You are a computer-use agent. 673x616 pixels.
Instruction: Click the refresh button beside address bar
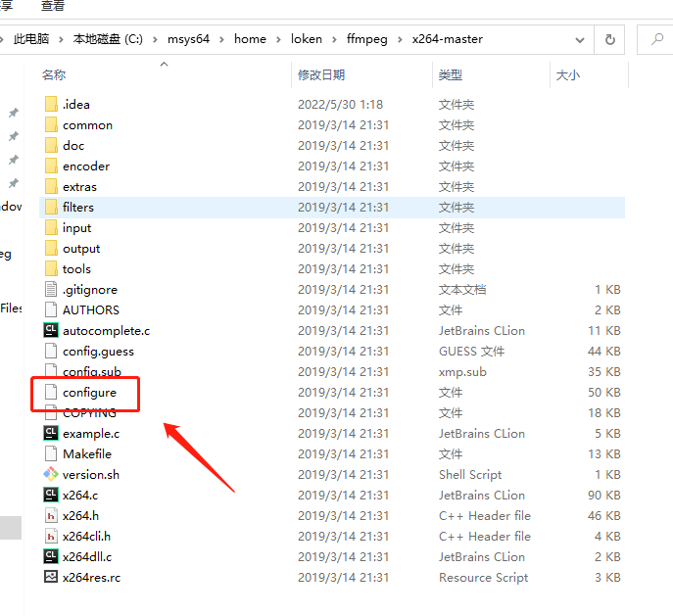(x=610, y=40)
